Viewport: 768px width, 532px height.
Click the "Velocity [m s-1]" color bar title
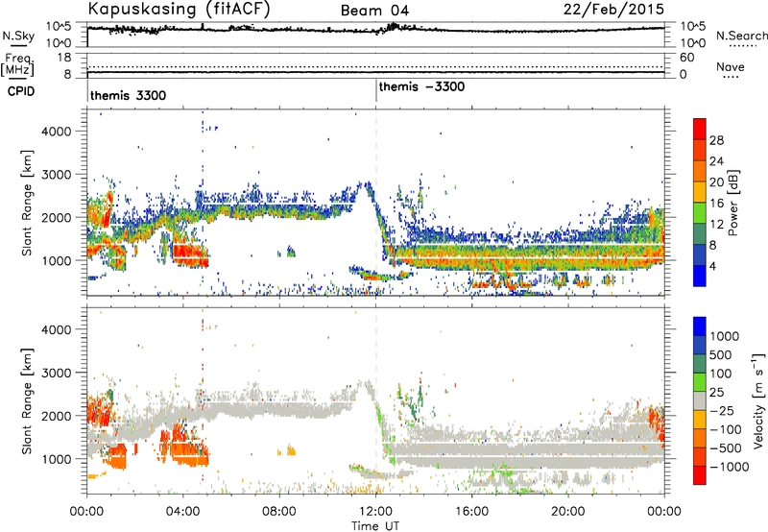point(758,400)
